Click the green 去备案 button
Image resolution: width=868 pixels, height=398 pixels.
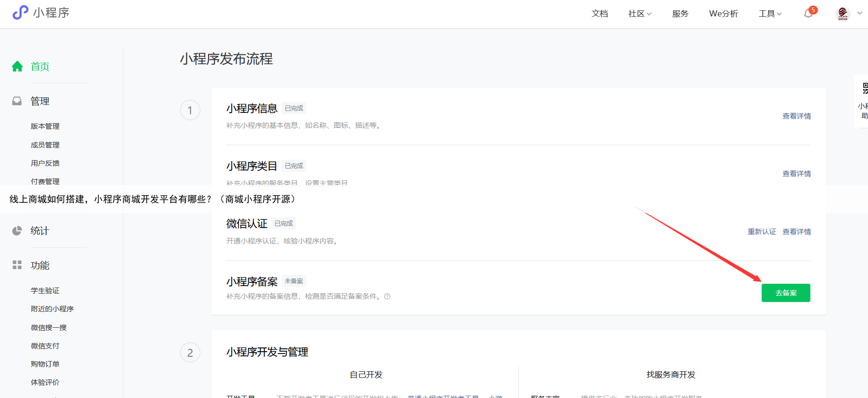tap(786, 293)
